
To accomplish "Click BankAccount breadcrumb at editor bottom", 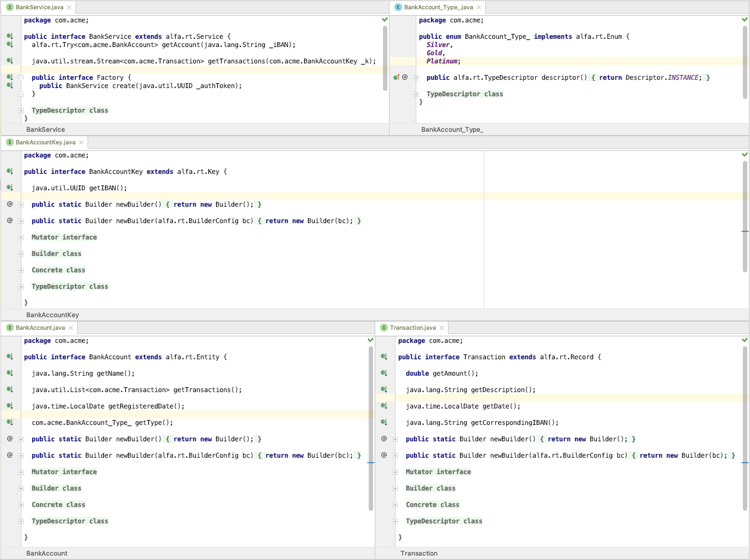I will pos(46,553).
